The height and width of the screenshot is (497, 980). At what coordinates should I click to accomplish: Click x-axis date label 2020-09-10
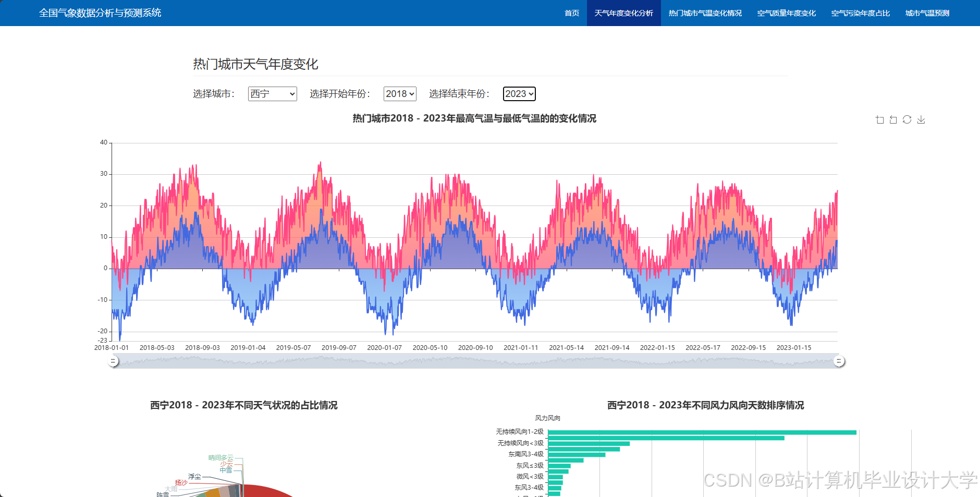[475, 348]
